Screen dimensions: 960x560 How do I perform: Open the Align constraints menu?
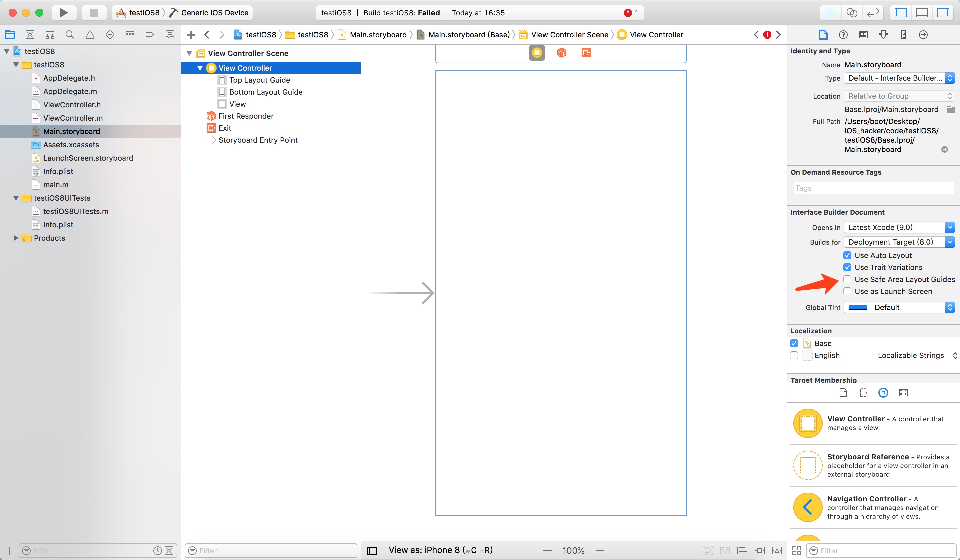[742, 550]
